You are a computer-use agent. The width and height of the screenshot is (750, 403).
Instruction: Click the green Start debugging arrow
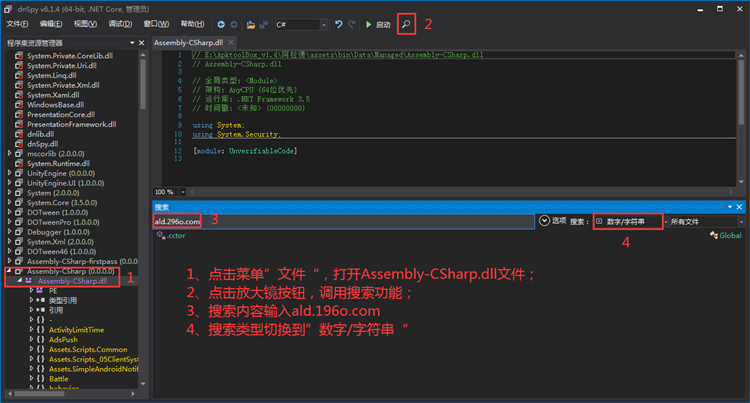click(368, 24)
